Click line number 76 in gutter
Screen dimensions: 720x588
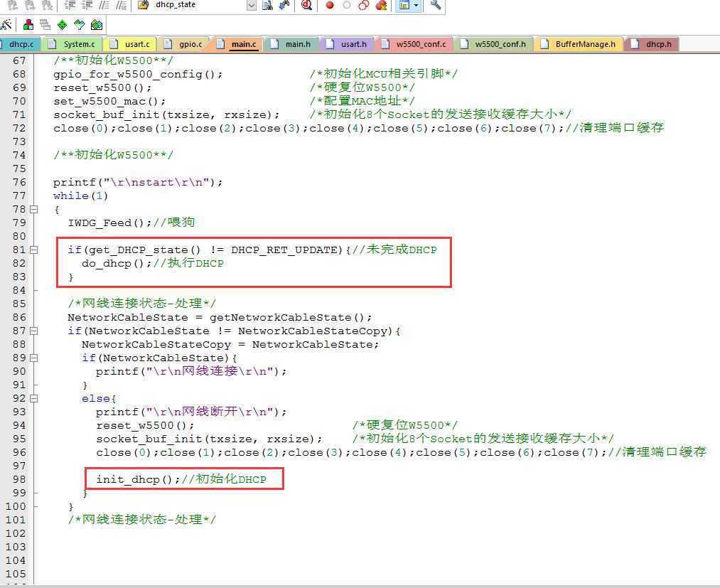19,182
